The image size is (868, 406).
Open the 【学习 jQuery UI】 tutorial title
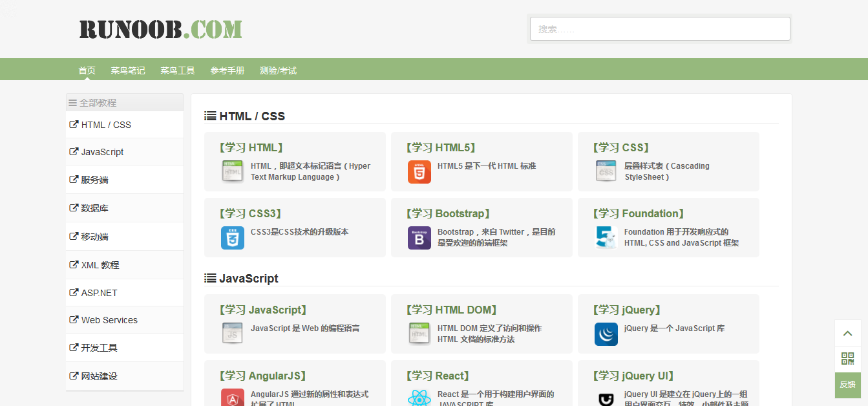tap(634, 376)
